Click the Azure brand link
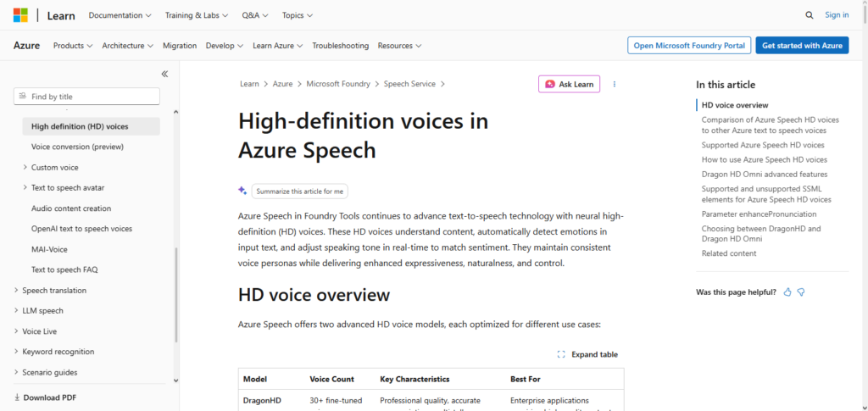868x411 pixels. [x=26, y=46]
